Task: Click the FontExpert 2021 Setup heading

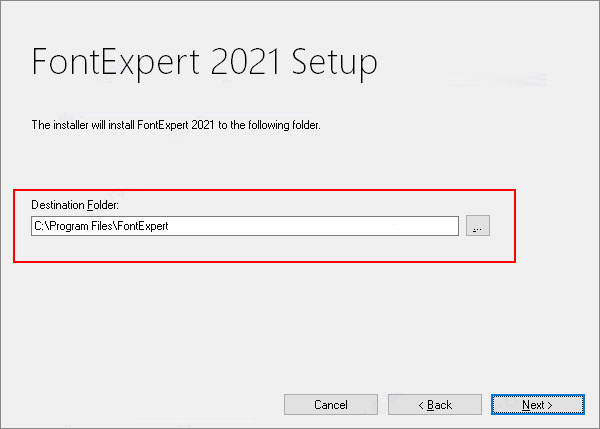Action: 204,62
